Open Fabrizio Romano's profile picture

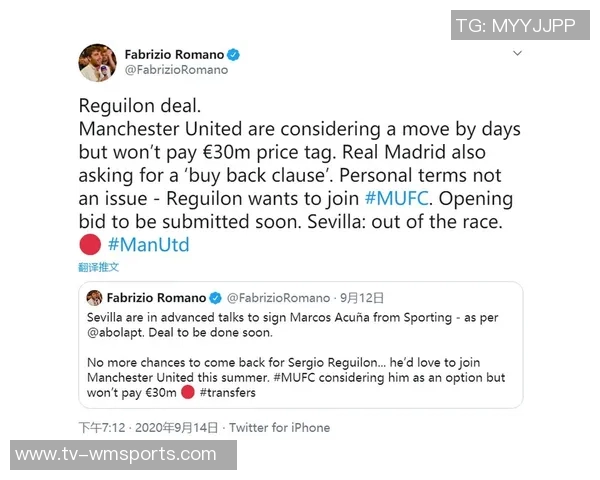98,63
